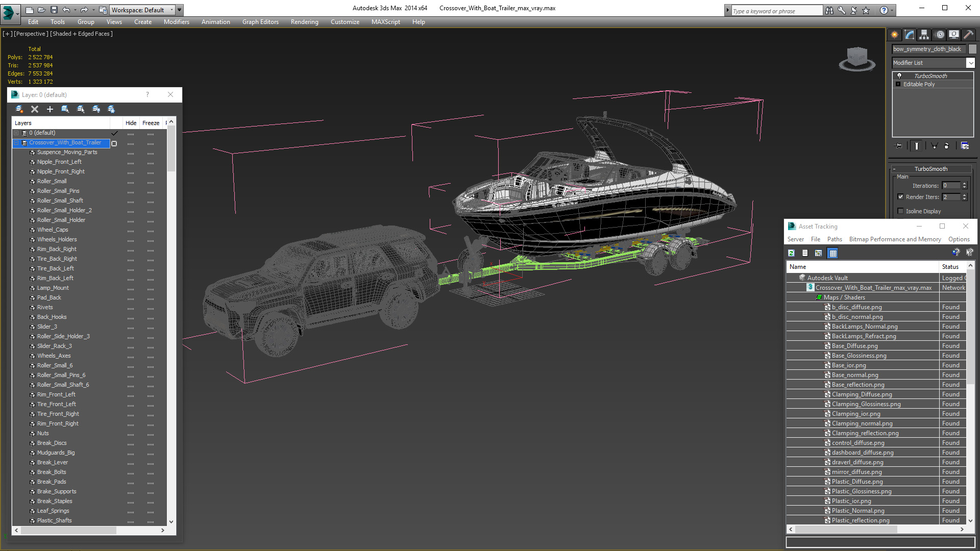The image size is (980, 551).
Task: Open the Motion command panel tab
Action: 940,35
